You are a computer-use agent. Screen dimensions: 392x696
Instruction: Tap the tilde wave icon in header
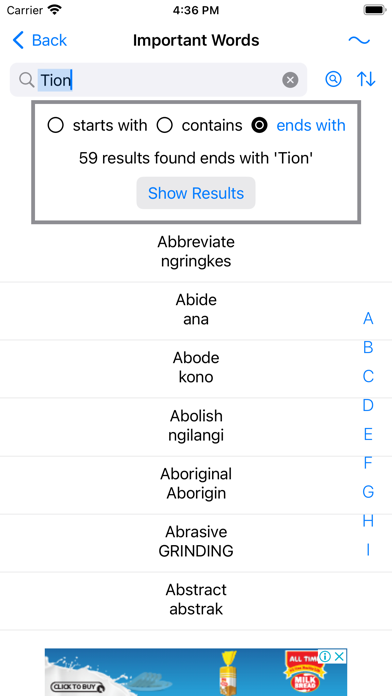click(359, 40)
